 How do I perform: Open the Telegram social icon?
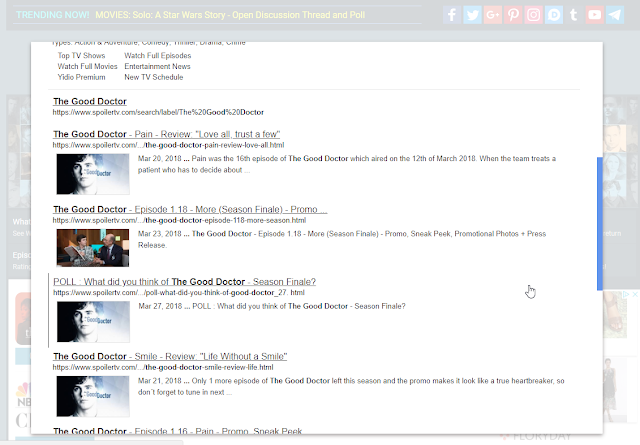(615, 15)
